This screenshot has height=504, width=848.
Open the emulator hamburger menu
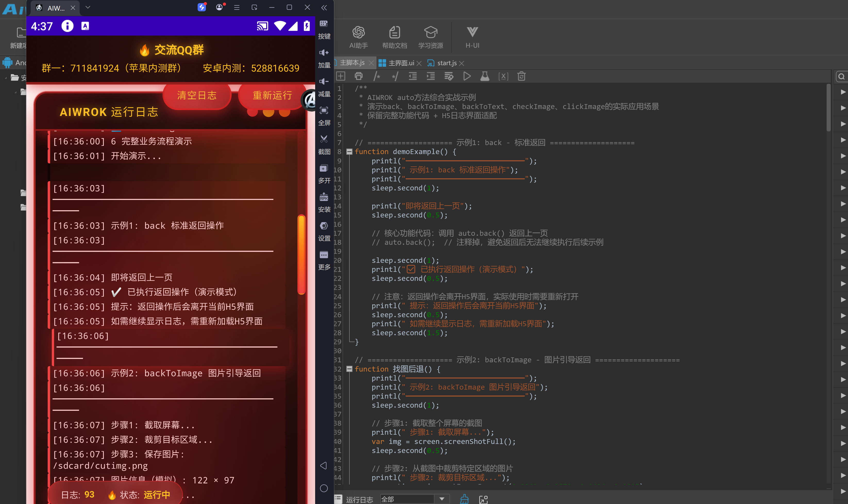pos(237,7)
